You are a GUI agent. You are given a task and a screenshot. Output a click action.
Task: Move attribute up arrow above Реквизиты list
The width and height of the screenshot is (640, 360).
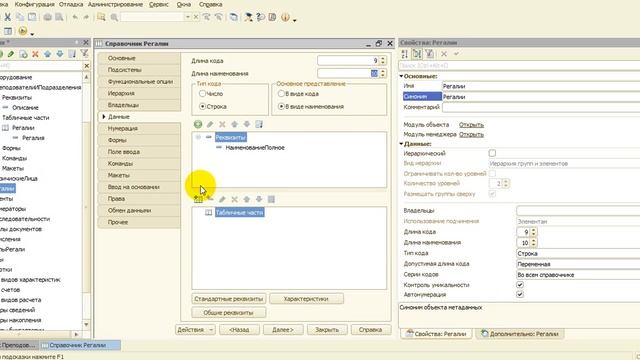click(234, 124)
